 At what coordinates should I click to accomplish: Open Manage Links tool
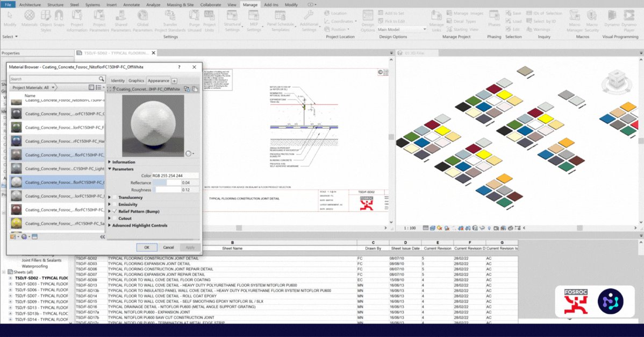tap(436, 20)
